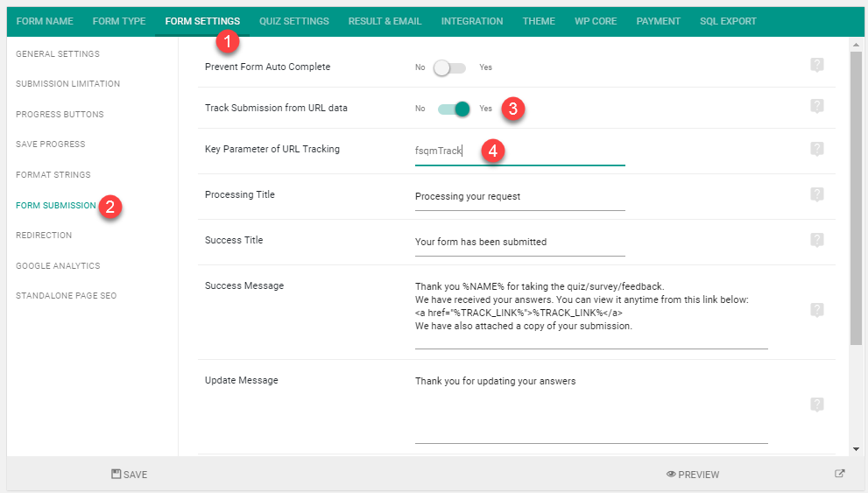Open help icon for Update Message
The height and width of the screenshot is (493, 868).
[817, 405]
